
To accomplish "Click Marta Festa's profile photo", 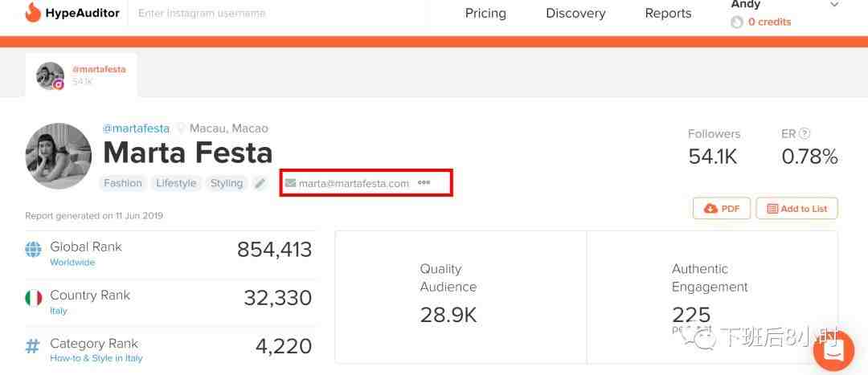I will 59,156.
